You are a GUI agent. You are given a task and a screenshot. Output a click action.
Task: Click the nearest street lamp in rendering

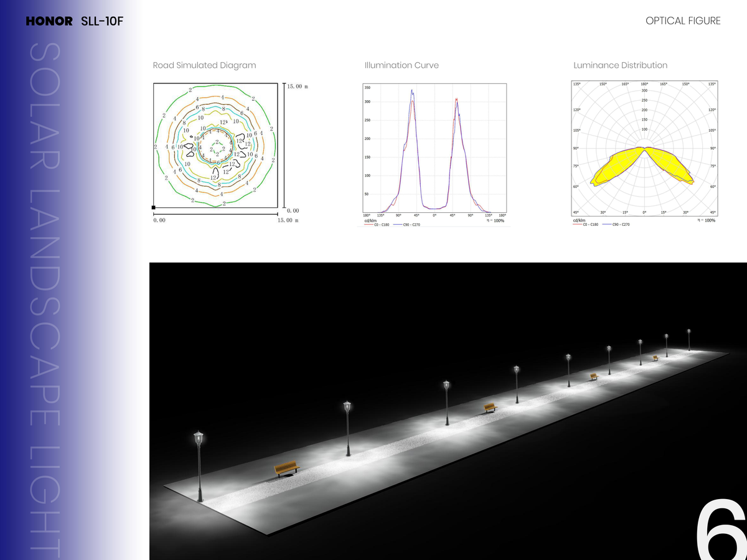pyautogui.click(x=199, y=465)
